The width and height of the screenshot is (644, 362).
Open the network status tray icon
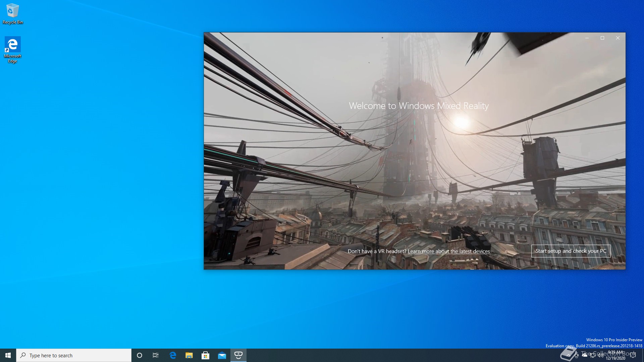click(x=593, y=355)
